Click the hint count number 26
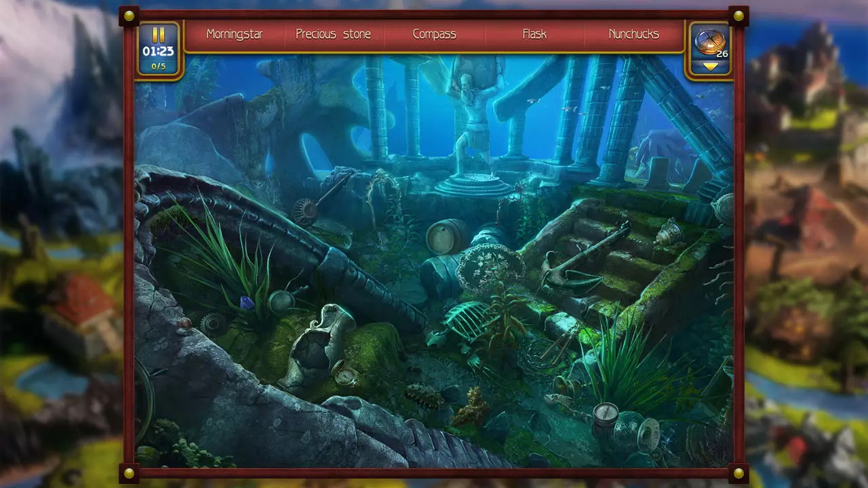Image resolution: width=868 pixels, height=488 pixels. (722, 54)
